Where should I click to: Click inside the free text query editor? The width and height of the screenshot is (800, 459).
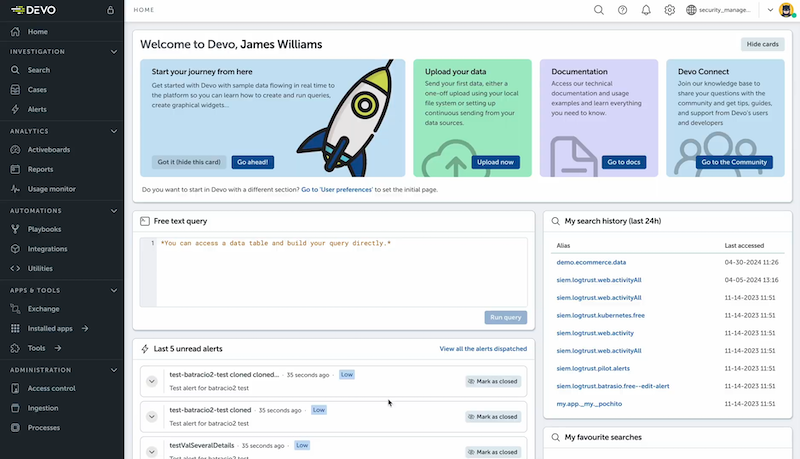point(340,270)
